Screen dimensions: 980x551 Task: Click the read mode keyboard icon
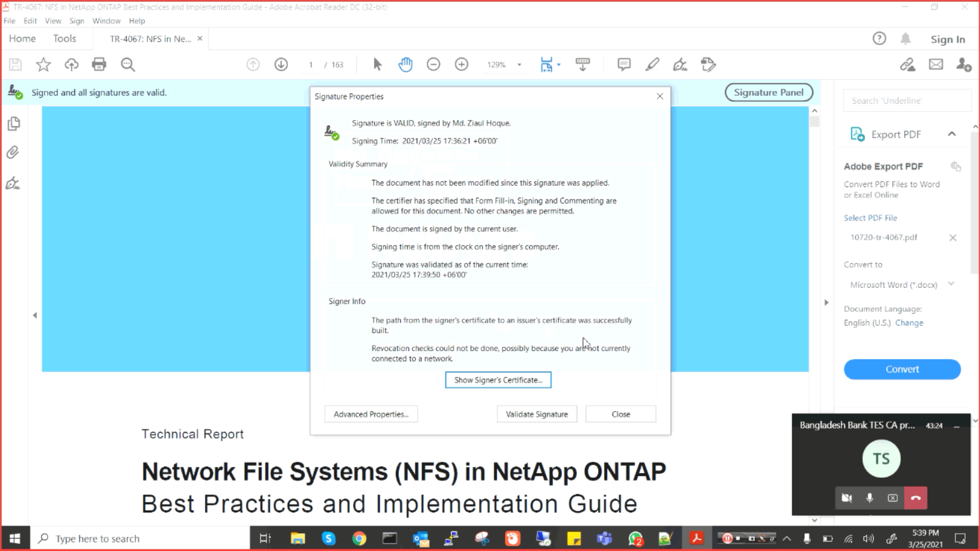(583, 64)
